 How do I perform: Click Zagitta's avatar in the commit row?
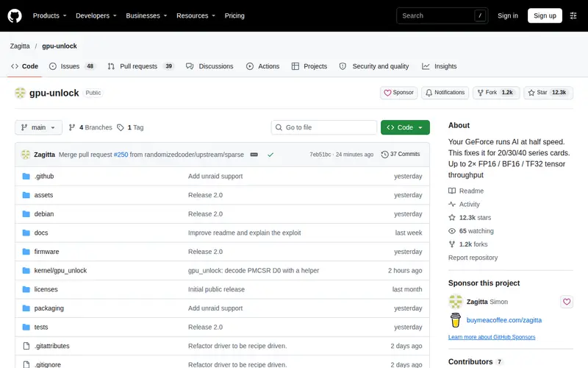[x=26, y=155]
